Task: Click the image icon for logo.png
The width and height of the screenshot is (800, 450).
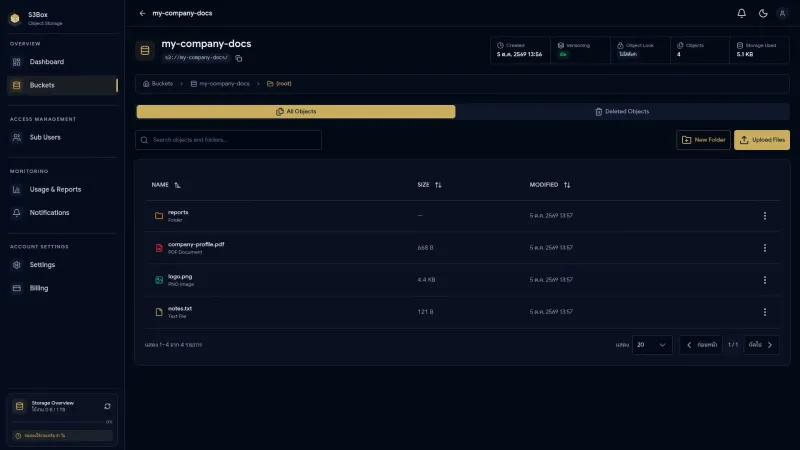Action: (159, 280)
